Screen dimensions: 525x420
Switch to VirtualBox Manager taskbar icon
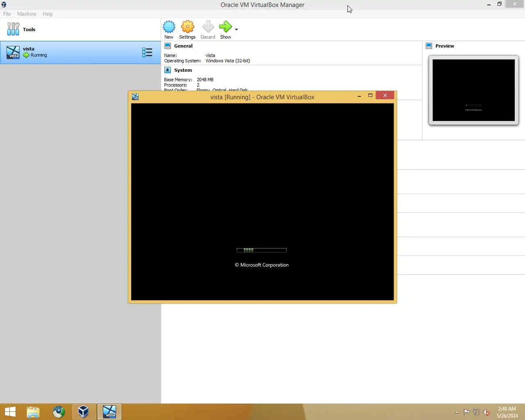pos(84,412)
